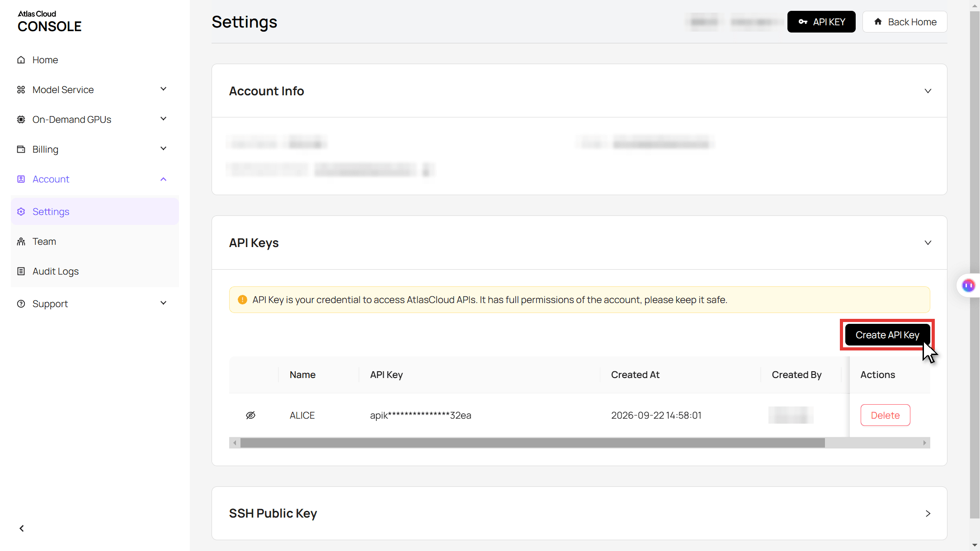
Task: Click the masked key apik***32ea text
Action: click(x=420, y=415)
